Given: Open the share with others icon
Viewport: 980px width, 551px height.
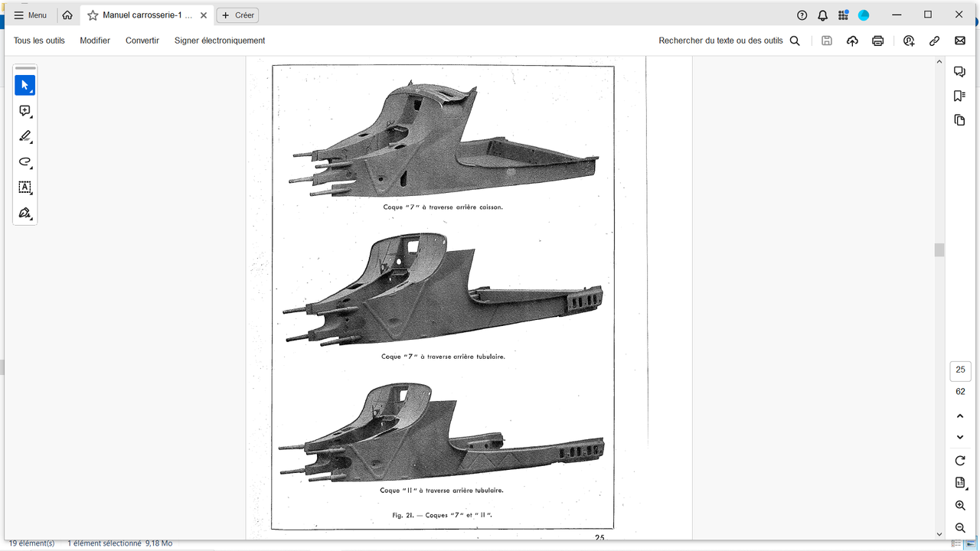Looking at the screenshot, I should pos(909,41).
